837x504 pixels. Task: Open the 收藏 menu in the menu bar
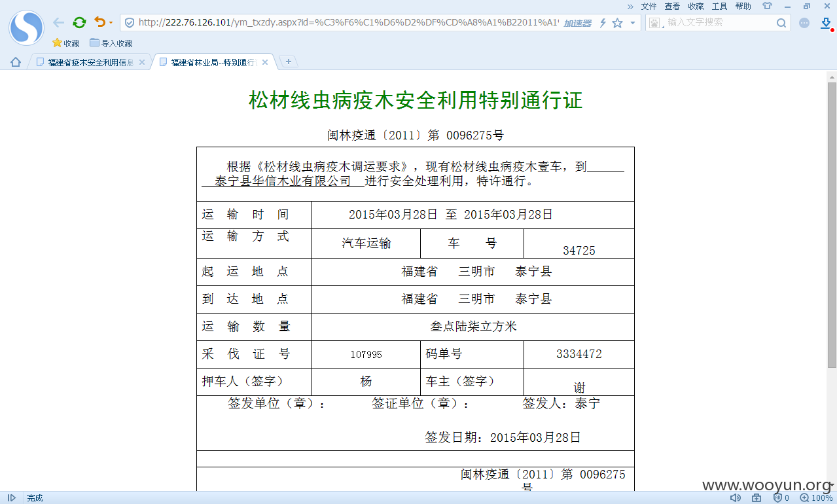696,7
